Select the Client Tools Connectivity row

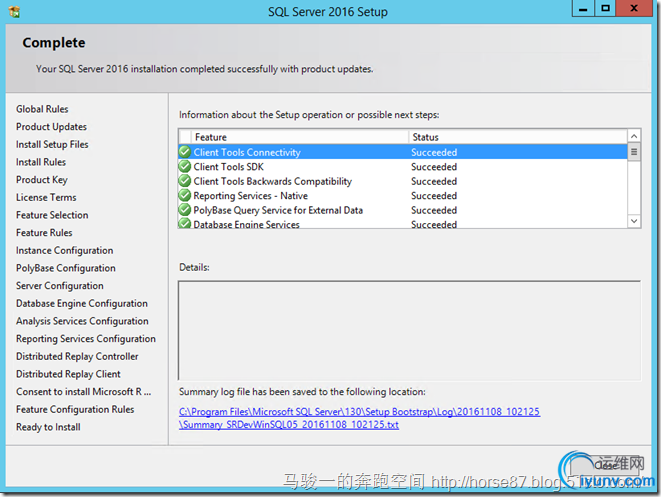click(403, 152)
